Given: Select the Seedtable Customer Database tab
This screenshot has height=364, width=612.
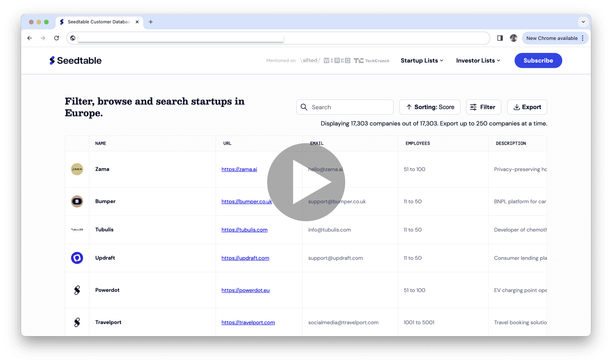Looking at the screenshot, I should click(98, 22).
